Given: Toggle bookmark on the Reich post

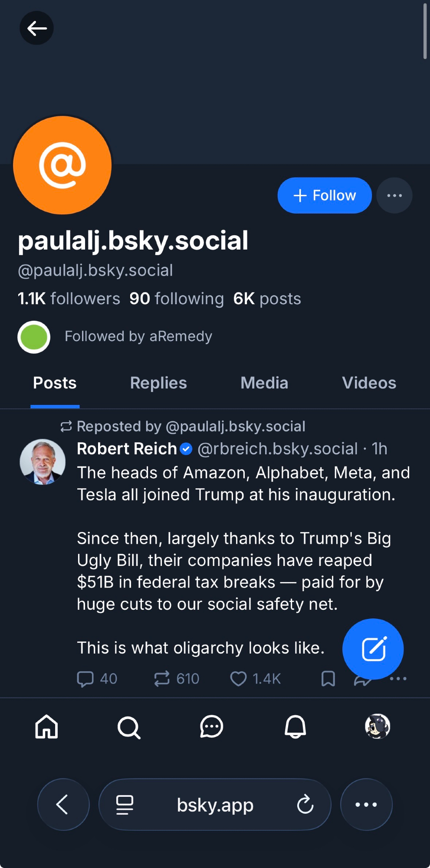Looking at the screenshot, I should (x=328, y=679).
